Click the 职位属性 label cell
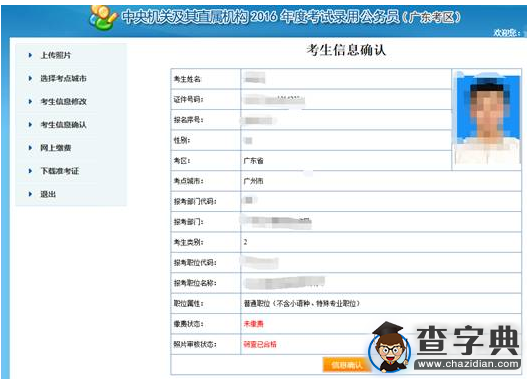This screenshot has height=379, width=527. pos(206,303)
